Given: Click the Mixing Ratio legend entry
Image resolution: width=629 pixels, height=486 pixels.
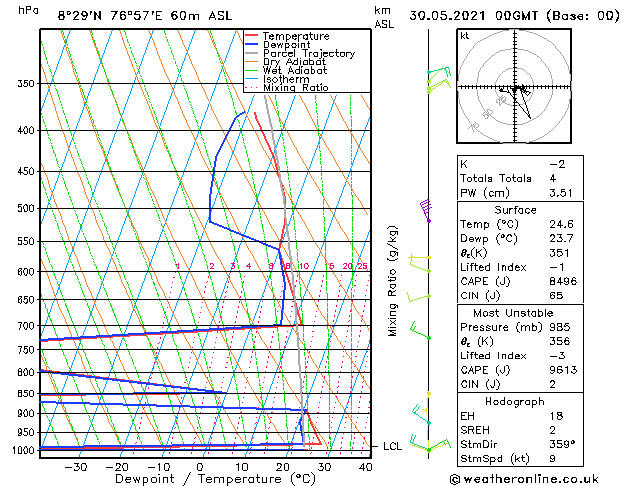Looking at the screenshot, I should pos(296,87).
